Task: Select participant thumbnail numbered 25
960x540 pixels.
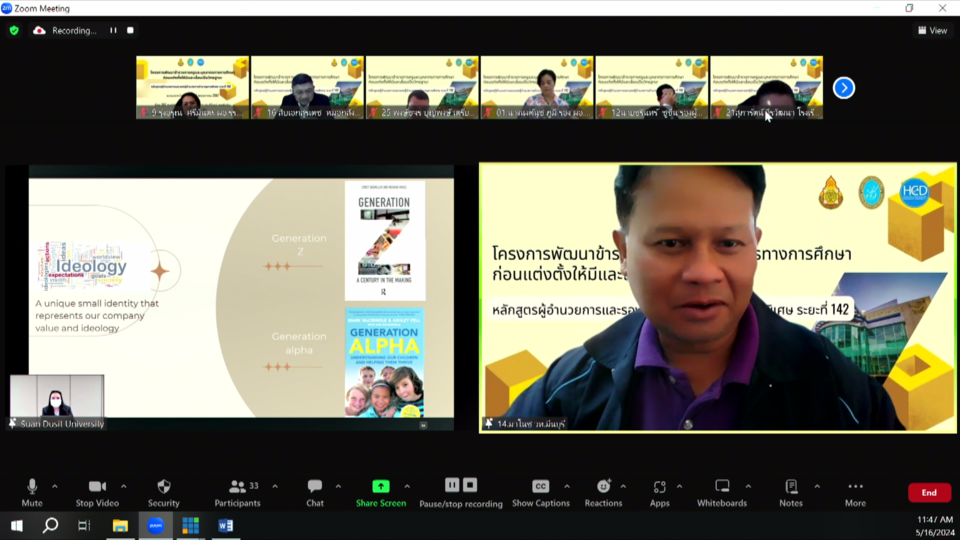Action: [422, 88]
